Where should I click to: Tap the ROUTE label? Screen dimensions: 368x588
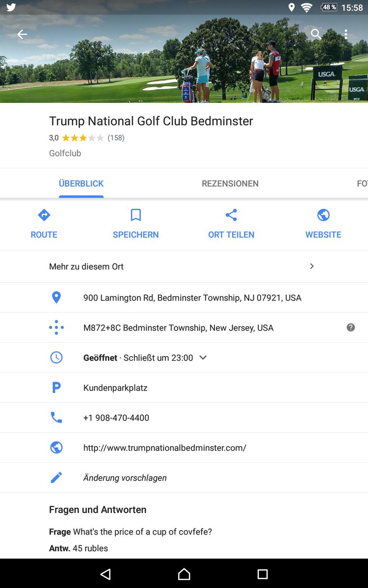[x=44, y=235]
